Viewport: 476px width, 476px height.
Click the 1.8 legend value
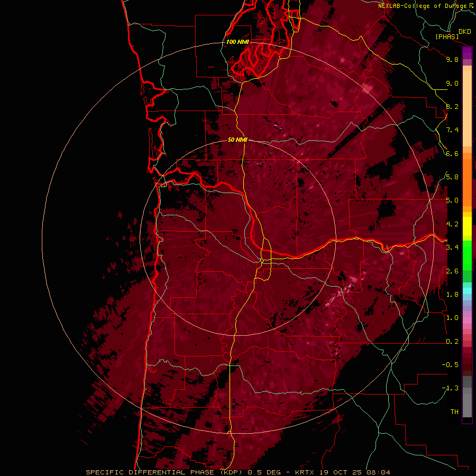pos(452,295)
